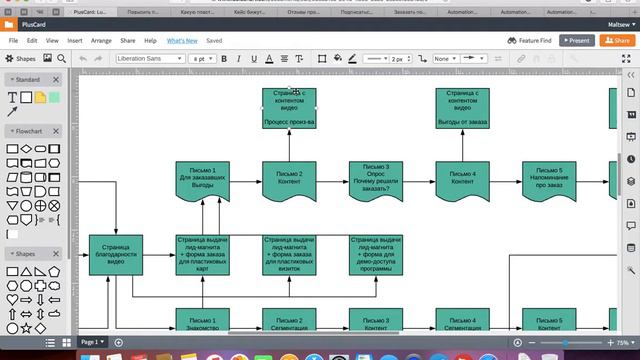This screenshot has width=640, height=360.
Task: Open the presentation mode dock icon
Action: click(631, 137)
